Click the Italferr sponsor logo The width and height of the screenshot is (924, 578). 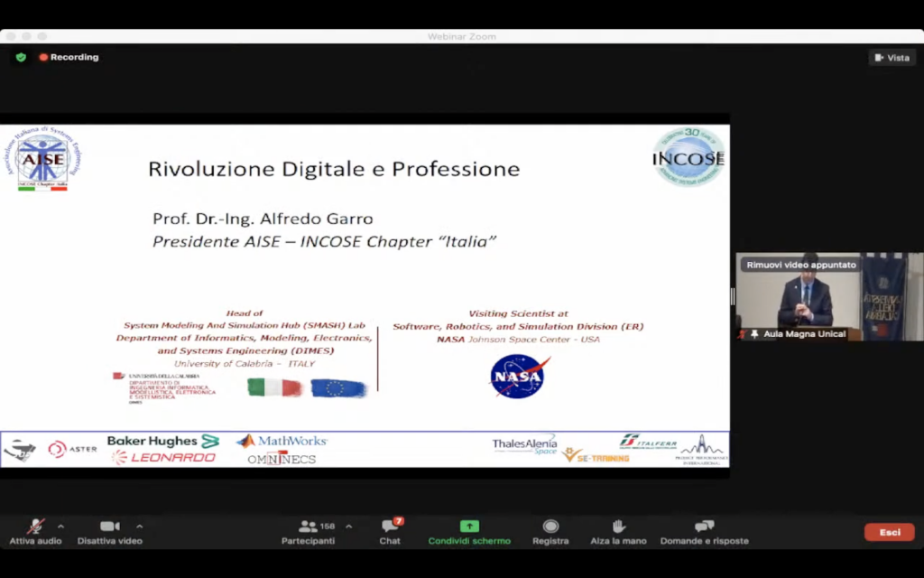click(648, 441)
